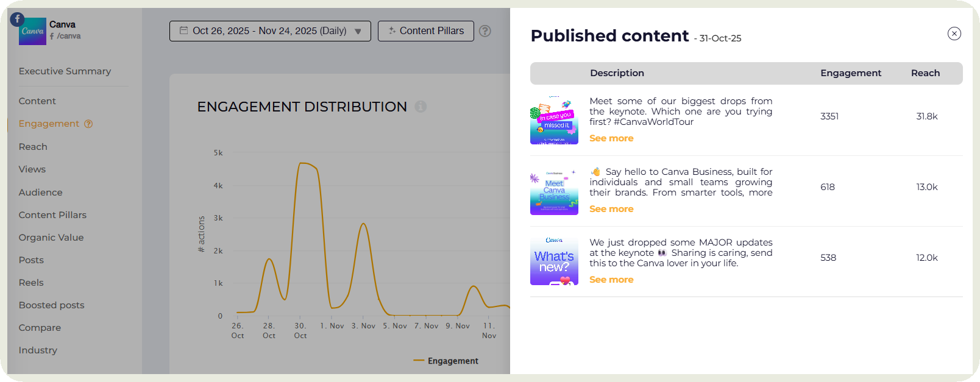Click the /canva page handle
The height and width of the screenshot is (382, 980).
69,36
